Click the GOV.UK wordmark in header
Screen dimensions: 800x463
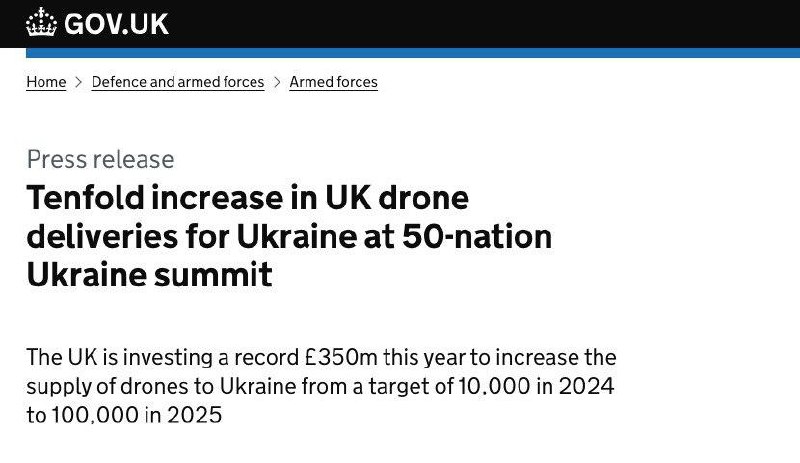(x=116, y=23)
